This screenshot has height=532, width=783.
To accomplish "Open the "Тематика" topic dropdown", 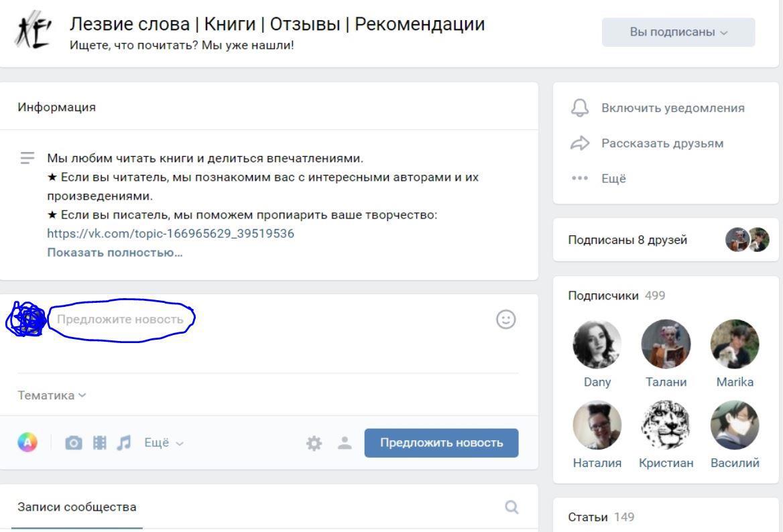I will pyautogui.click(x=52, y=395).
